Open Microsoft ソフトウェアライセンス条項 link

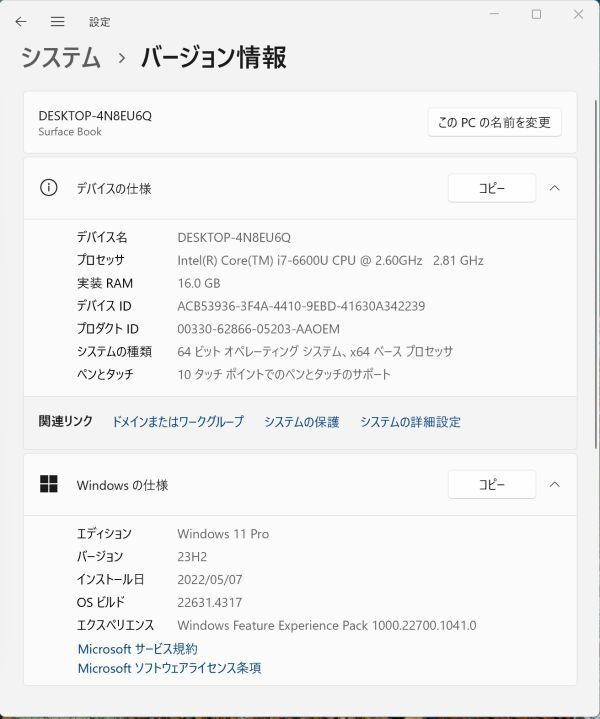pyautogui.click(x=169, y=668)
